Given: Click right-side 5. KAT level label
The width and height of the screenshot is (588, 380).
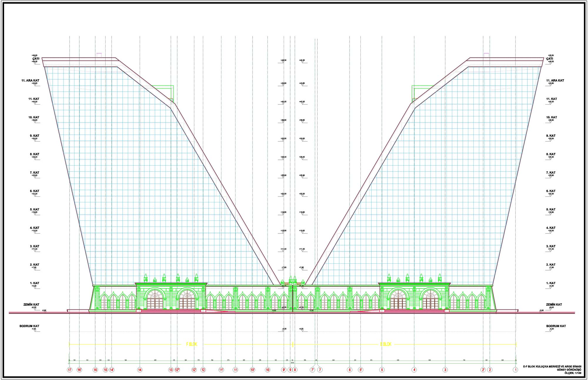Looking at the screenshot, I should point(551,209).
